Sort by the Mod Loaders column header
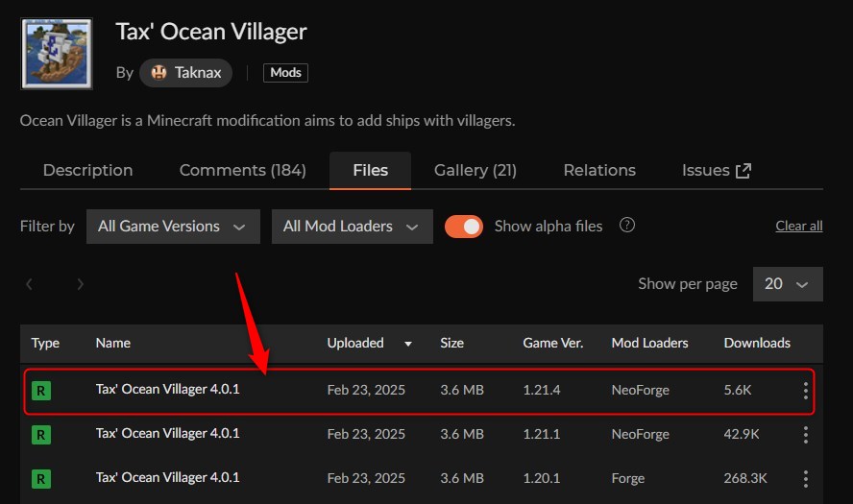 [649, 343]
